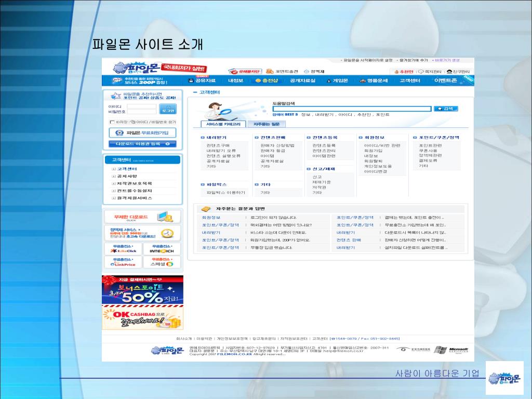Click the 회사소개 footer link
532x399 pixels.
tap(184, 339)
